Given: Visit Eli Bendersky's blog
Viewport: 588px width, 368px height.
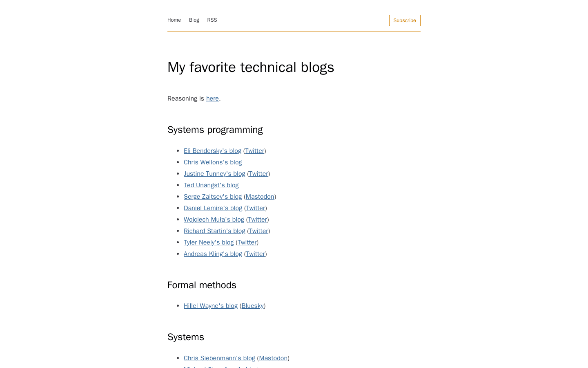Looking at the screenshot, I should tap(212, 151).
